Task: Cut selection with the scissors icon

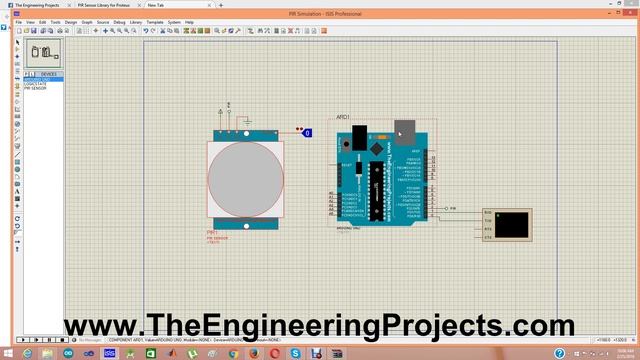Action: click(162, 31)
